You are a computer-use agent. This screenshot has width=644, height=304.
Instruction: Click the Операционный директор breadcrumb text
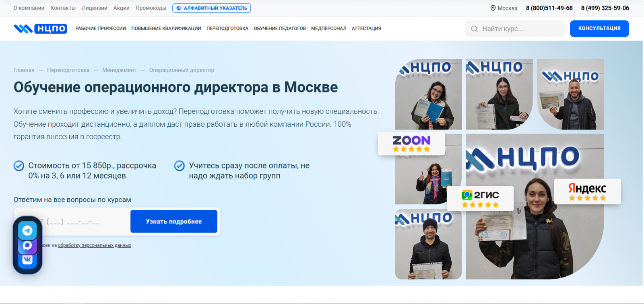182,70
